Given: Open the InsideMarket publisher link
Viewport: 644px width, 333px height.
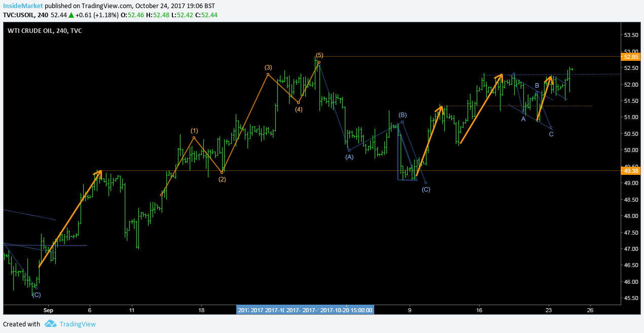Looking at the screenshot, I should click(22, 6).
